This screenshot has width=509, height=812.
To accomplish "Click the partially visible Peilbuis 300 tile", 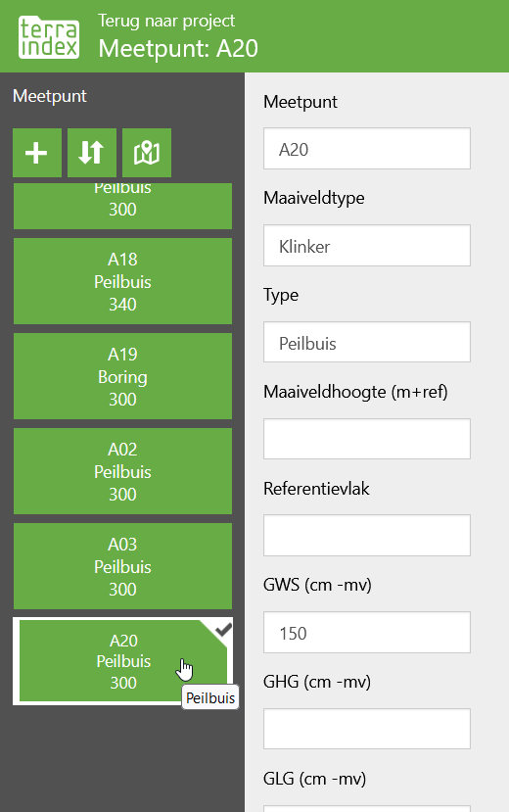I will pos(122,206).
